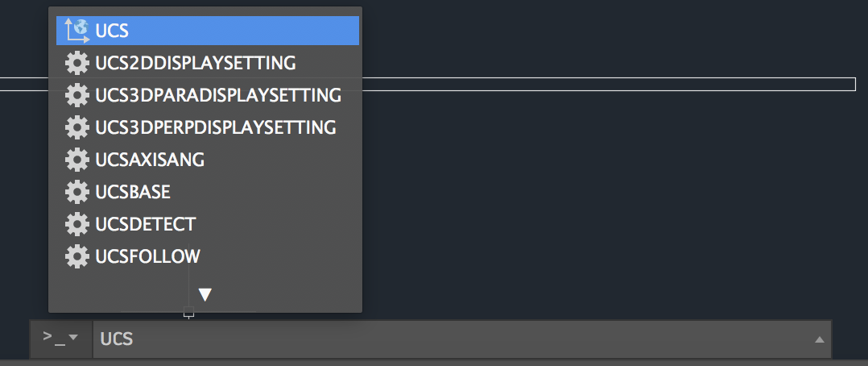Click the gear icon beside UCSDETECT

coord(77,224)
